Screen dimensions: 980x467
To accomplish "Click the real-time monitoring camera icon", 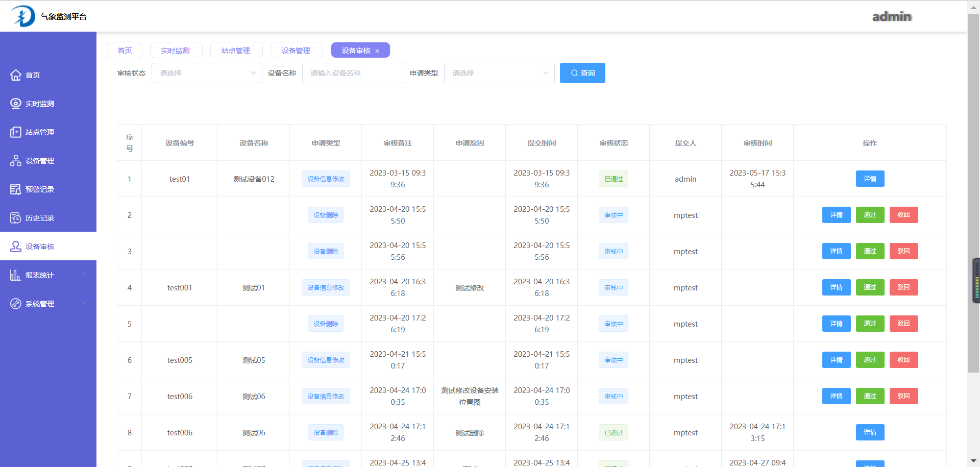I will tap(16, 104).
